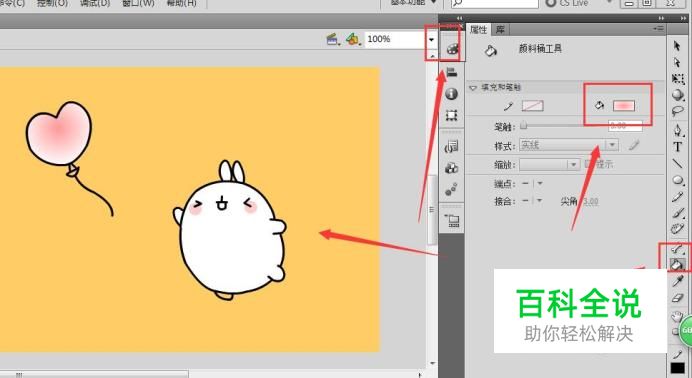Open the Align panel icon
Viewport: 692px width, 378px height.
click(451, 72)
